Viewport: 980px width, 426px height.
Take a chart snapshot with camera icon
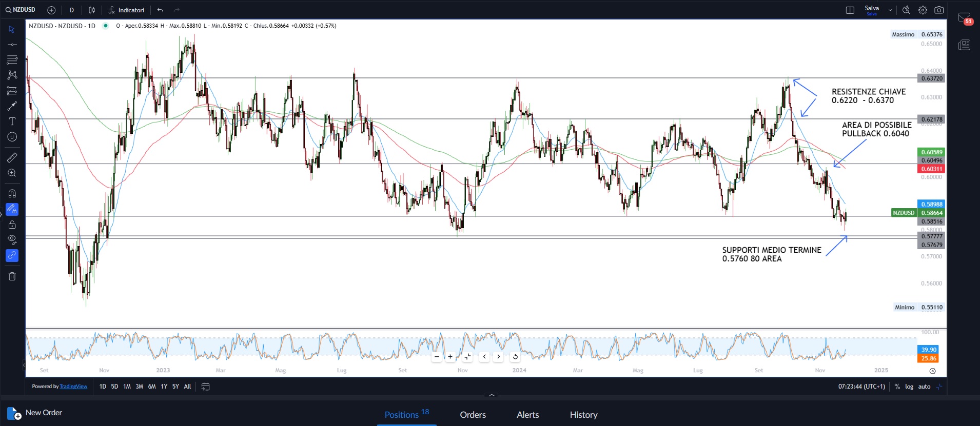939,10
